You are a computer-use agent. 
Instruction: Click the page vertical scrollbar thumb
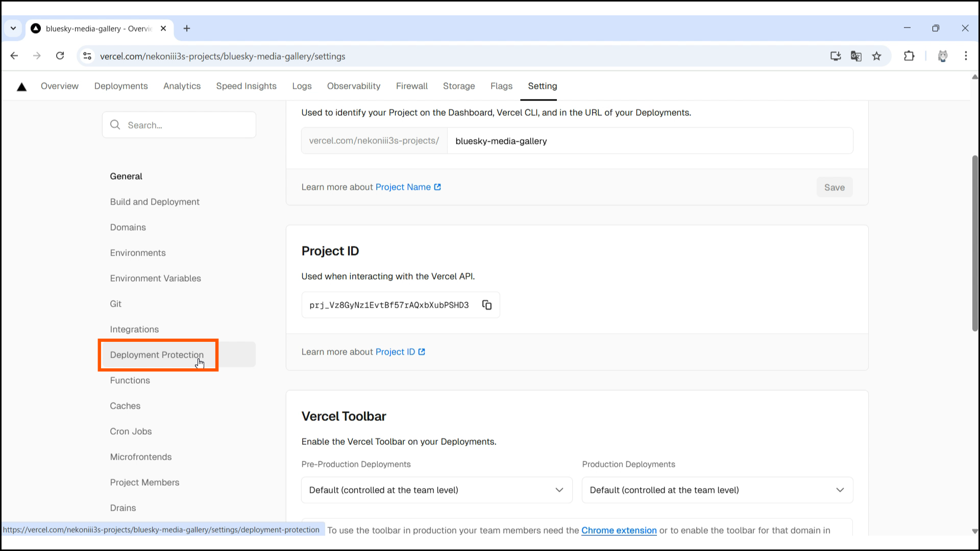pos(974,245)
